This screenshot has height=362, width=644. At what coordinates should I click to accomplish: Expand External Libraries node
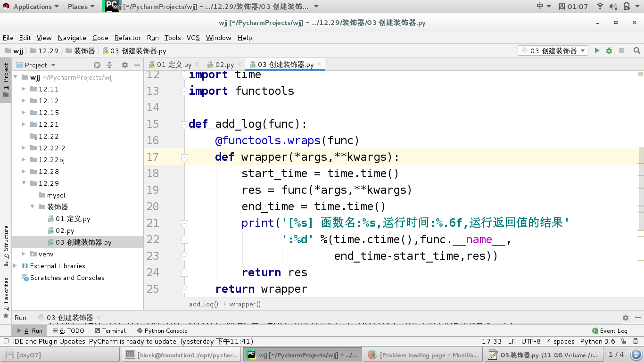pos(16,266)
